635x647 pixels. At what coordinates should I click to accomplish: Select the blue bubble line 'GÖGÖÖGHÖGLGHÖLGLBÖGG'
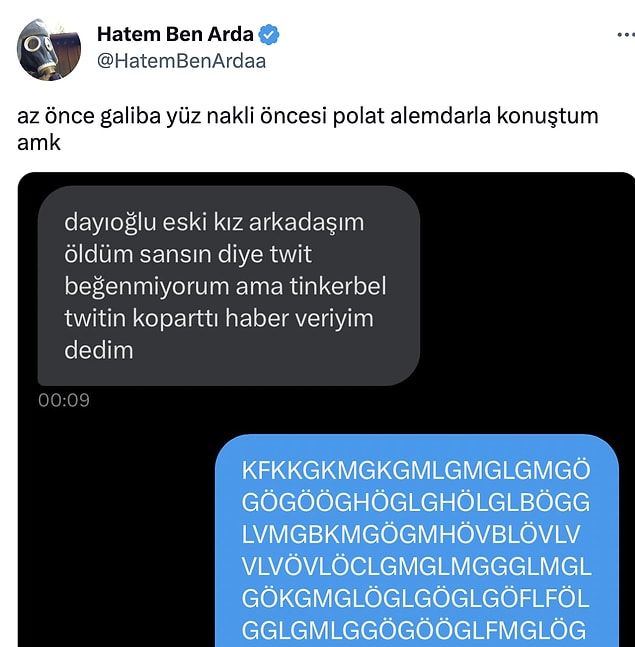(x=416, y=503)
